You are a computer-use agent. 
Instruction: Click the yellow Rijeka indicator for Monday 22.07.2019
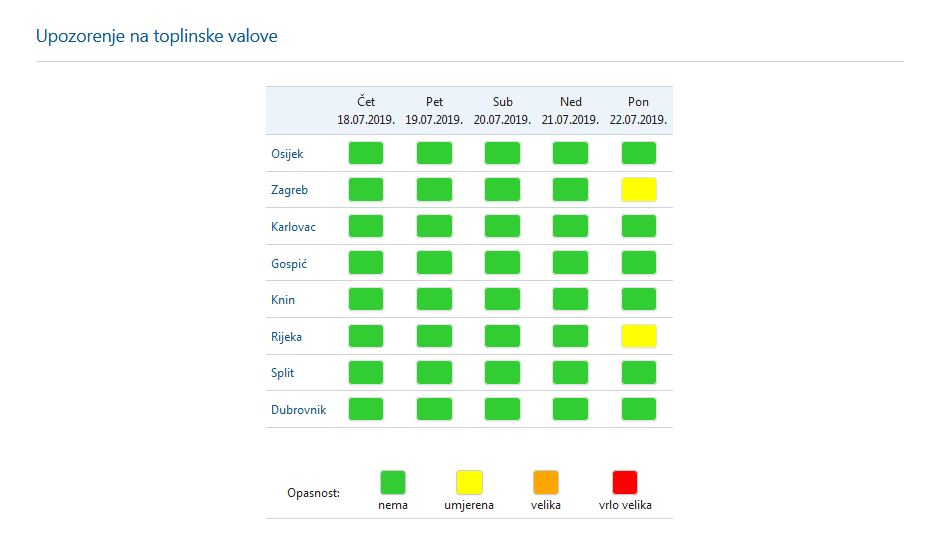click(638, 336)
